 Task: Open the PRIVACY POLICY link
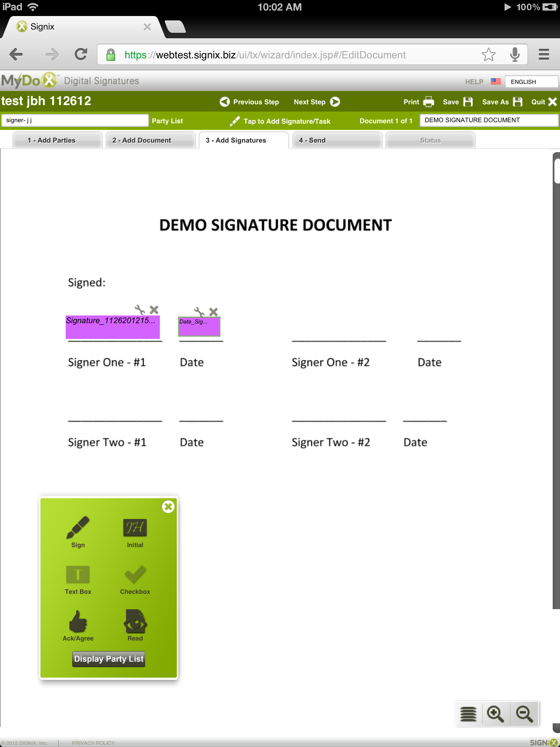pyautogui.click(x=93, y=743)
